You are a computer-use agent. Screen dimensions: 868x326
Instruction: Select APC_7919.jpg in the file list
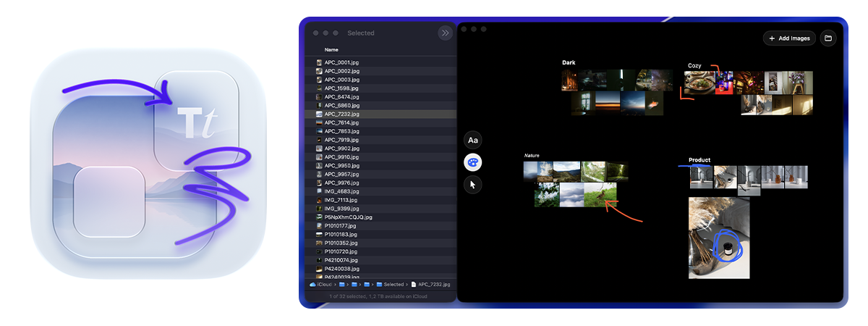point(380,140)
